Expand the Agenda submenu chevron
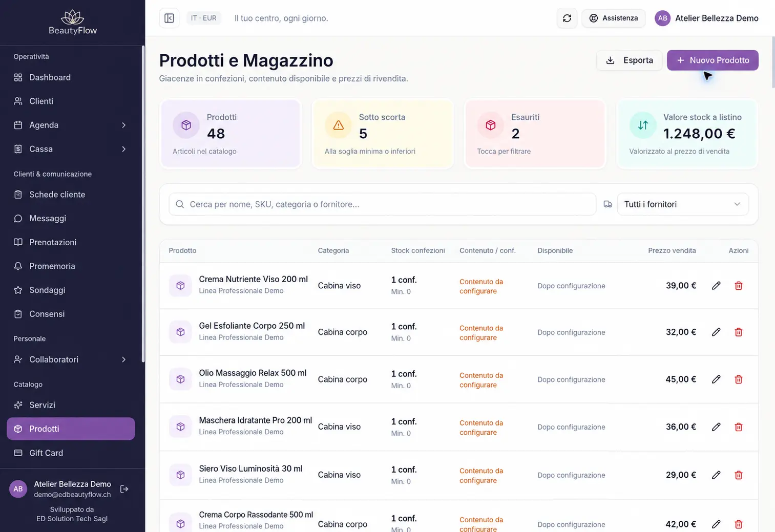Viewport: 775px width, 532px height. click(123, 125)
